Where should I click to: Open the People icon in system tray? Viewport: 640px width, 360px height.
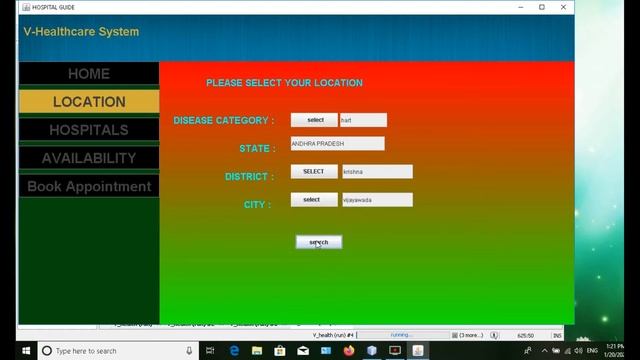[528, 351]
